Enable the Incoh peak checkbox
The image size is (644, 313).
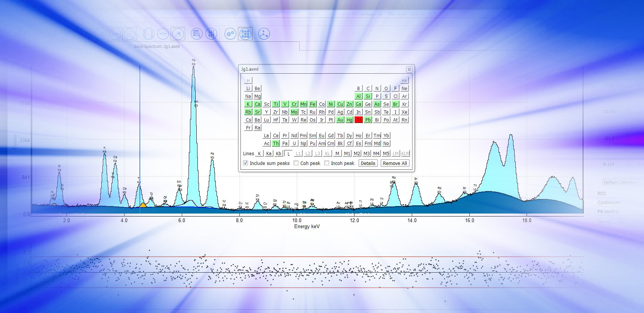(x=327, y=163)
